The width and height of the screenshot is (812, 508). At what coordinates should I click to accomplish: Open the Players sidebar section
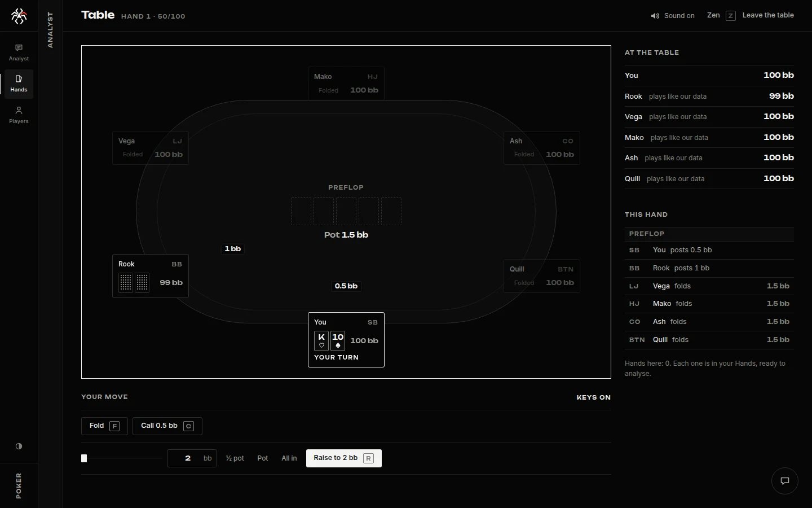pos(19,115)
